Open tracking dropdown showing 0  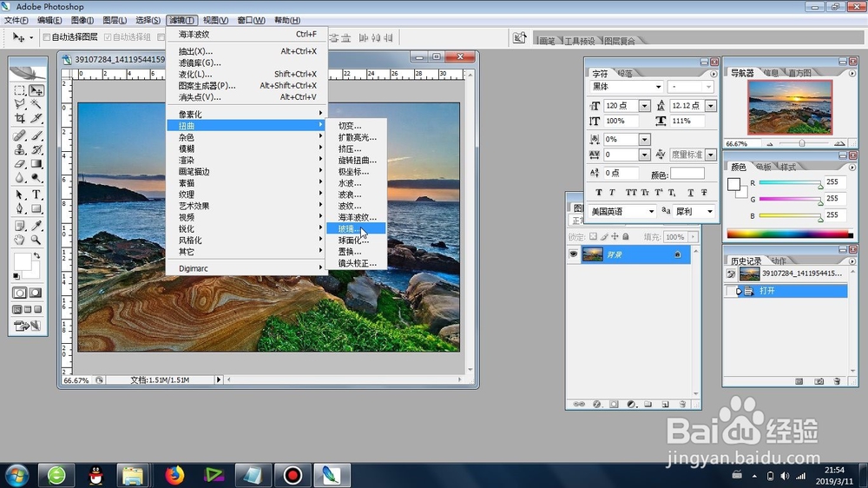pyautogui.click(x=644, y=155)
